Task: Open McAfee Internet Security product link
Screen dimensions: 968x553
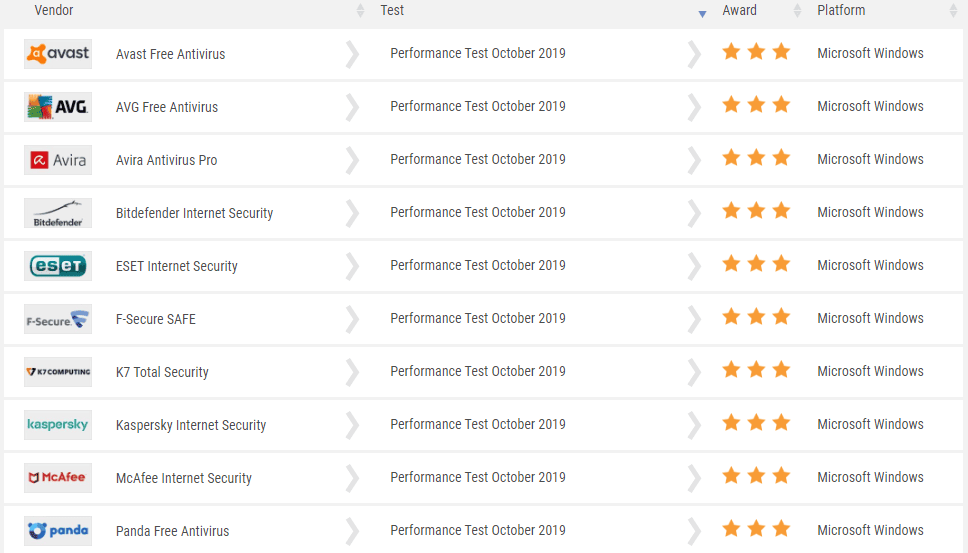Action: coord(184,479)
